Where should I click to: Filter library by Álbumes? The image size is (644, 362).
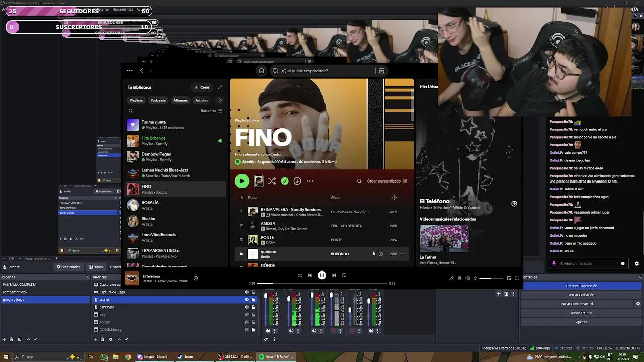pyautogui.click(x=180, y=100)
